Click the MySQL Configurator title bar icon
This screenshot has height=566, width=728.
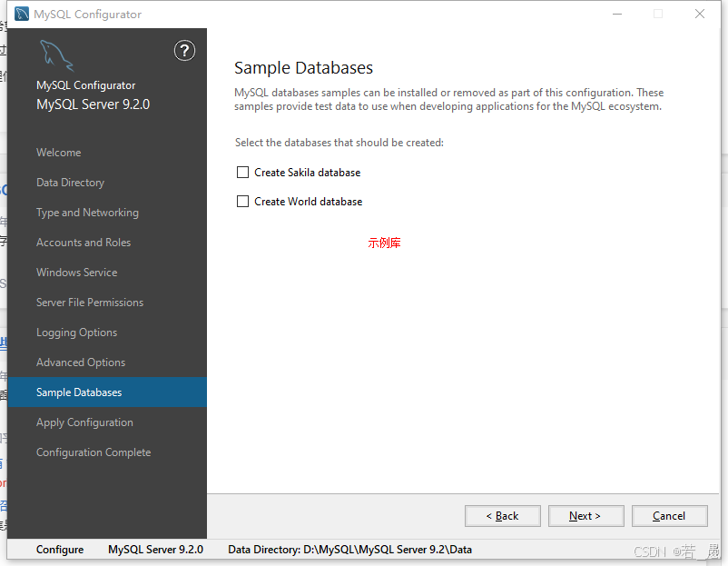[22, 14]
